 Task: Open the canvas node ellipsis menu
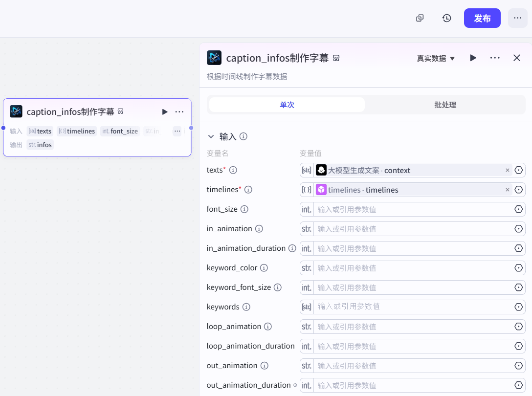179,111
